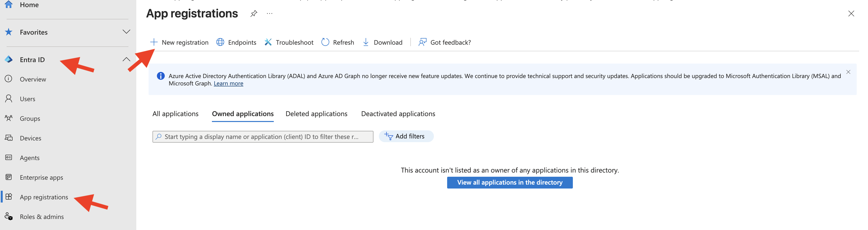Click the Refresh circular arrow icon
Screen dimensions: 868x230
[x=325, y=42]
